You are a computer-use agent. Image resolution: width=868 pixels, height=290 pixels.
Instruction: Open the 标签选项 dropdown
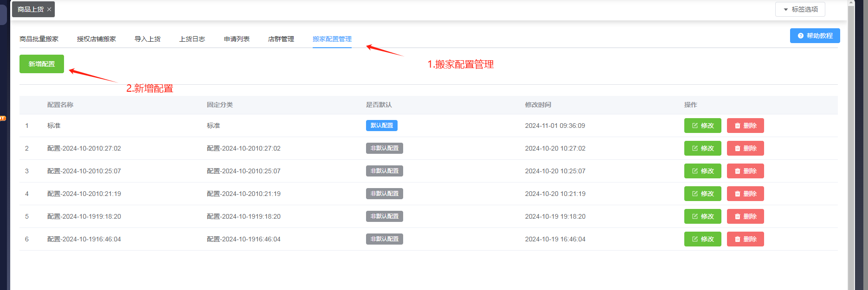800,9
